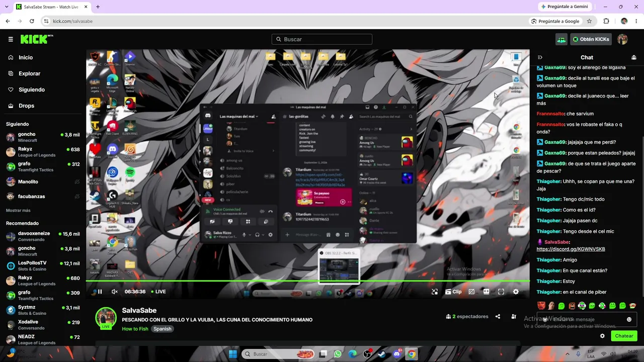The height and width of the screenshot is (362, 644).
Task: Toggle the player mini mode icon left of Clip
Action: click(x=435, y=292)
